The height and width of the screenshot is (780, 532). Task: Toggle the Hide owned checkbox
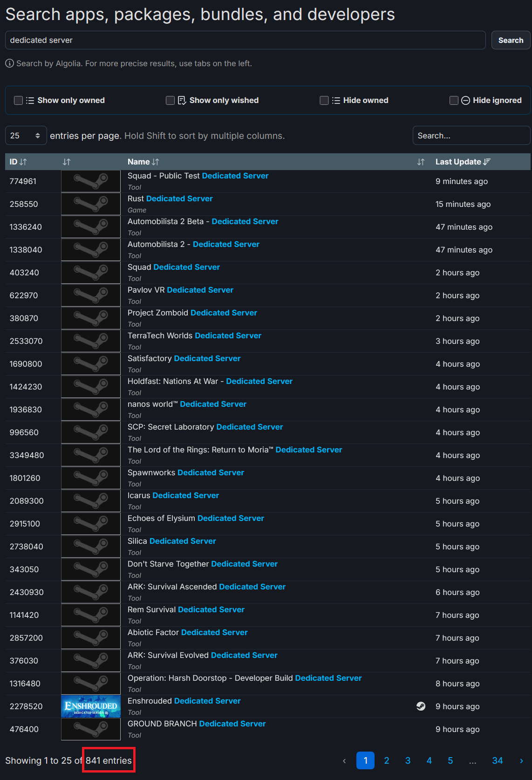pyautogui.click(x=324, y=100)
